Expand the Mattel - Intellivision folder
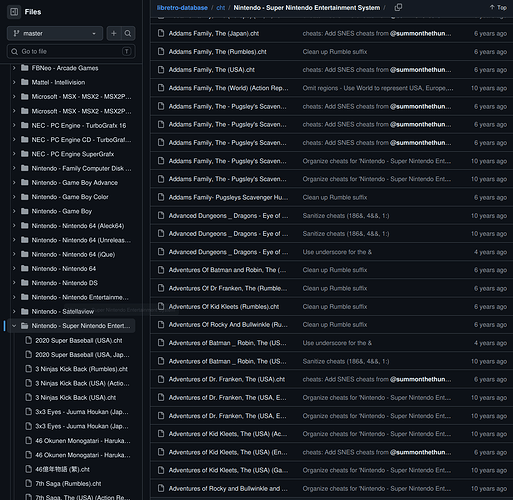Screen dimensions: 513x500 point(14,82)
